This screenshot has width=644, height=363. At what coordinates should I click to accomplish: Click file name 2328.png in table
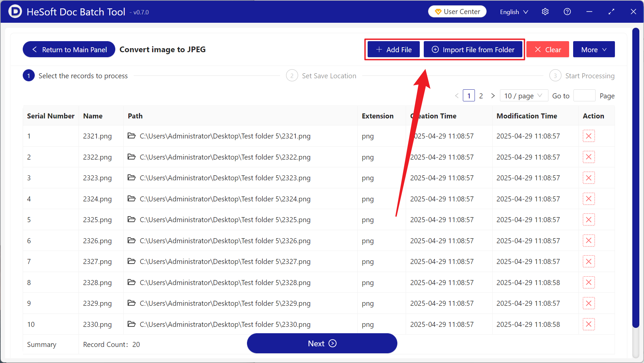coord(97,283)
